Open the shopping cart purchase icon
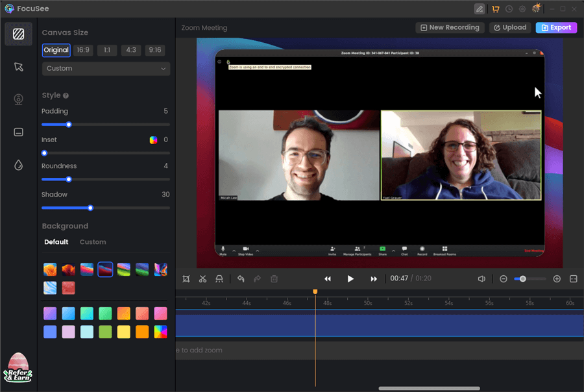 click(495, 9)
